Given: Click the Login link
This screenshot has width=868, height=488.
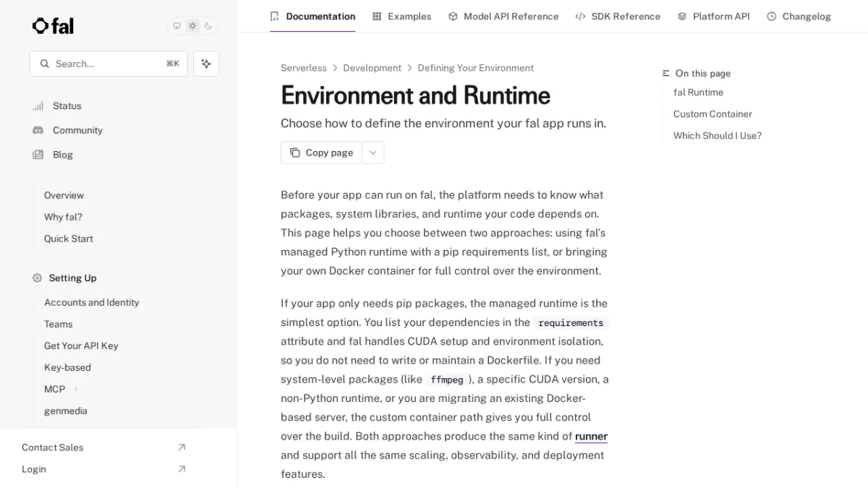Looking at the screenshot, I should pyautogui.click(x=33, y=469).
